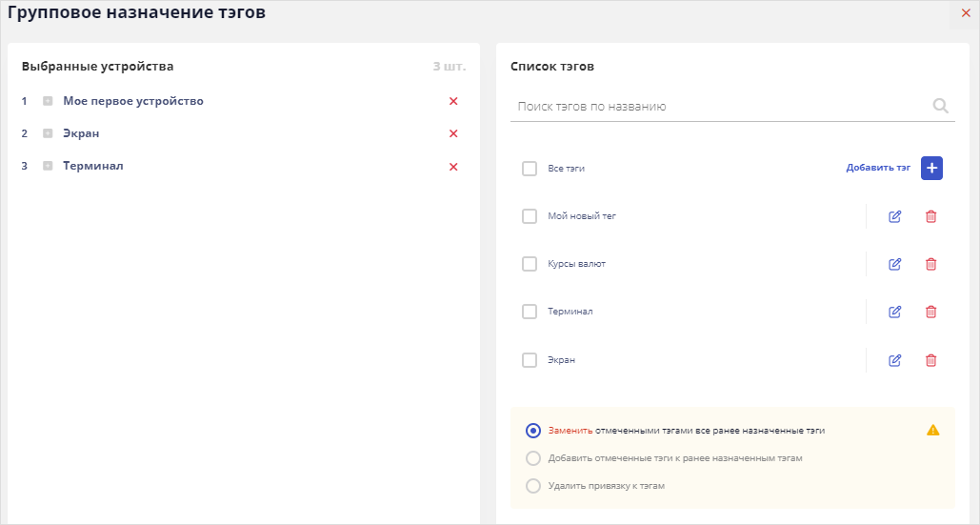Delete the "Мой новый тег" tag
Viewport: 980px width, 525px height.
(931, 216)
